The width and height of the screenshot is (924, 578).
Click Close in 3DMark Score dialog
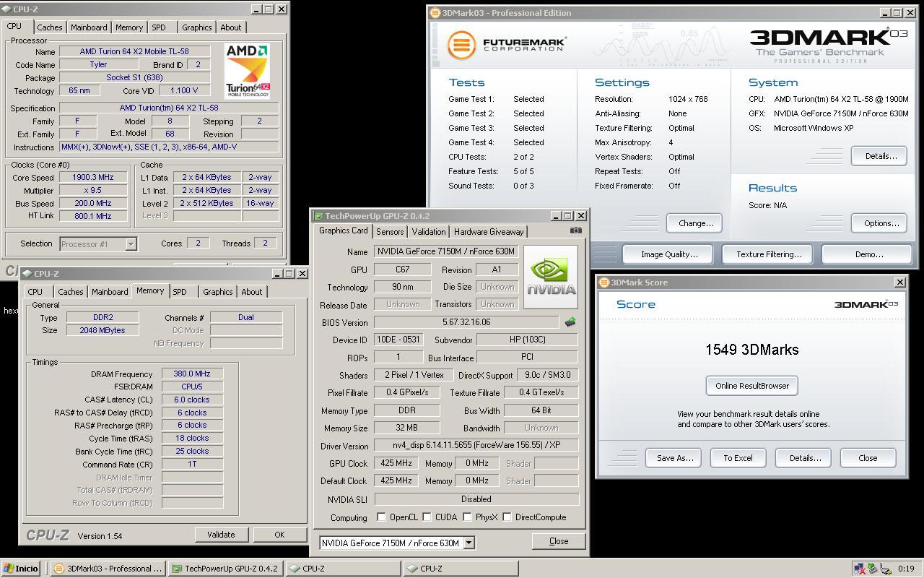click(868, 458)
